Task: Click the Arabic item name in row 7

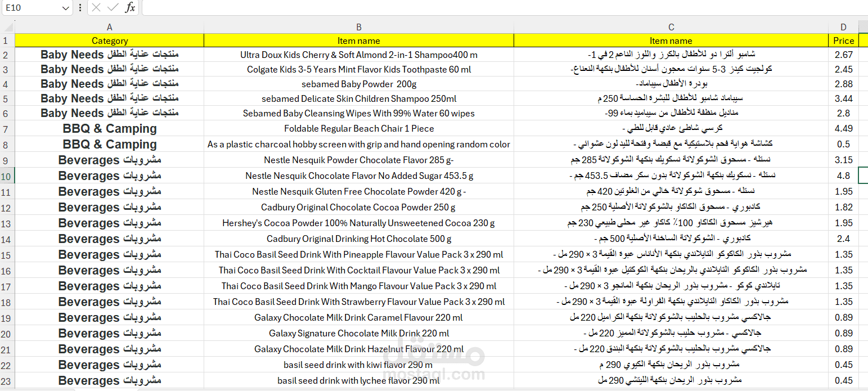Action: pyautogui.click(x=671, y=128)
